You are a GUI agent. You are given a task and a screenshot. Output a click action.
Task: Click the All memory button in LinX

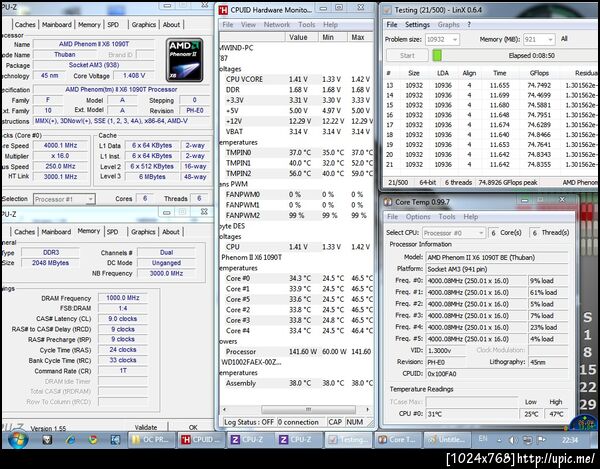point(564,39)
